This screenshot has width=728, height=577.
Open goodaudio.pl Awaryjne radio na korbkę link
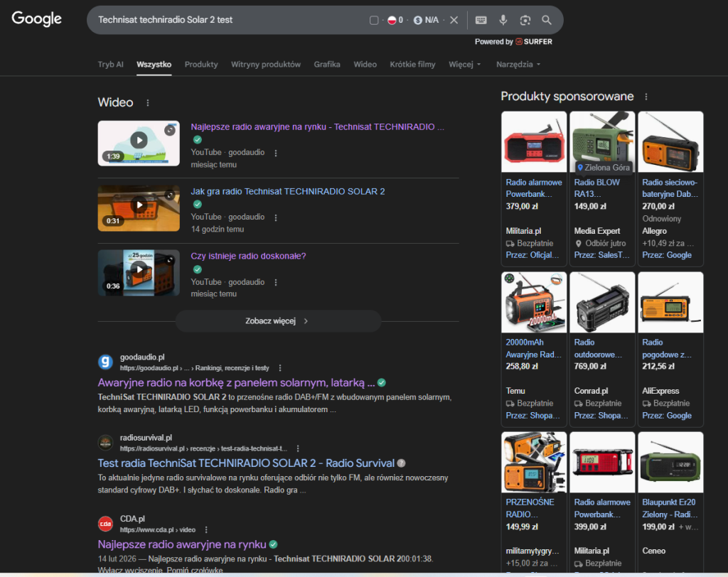coord(236,382)
